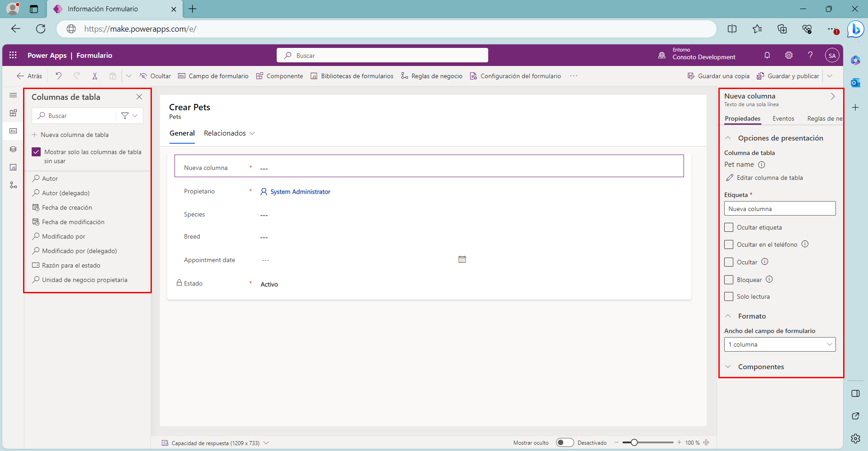Open the tree view layers icon in left rail
The image size is (868, 451).
point(13,149)
